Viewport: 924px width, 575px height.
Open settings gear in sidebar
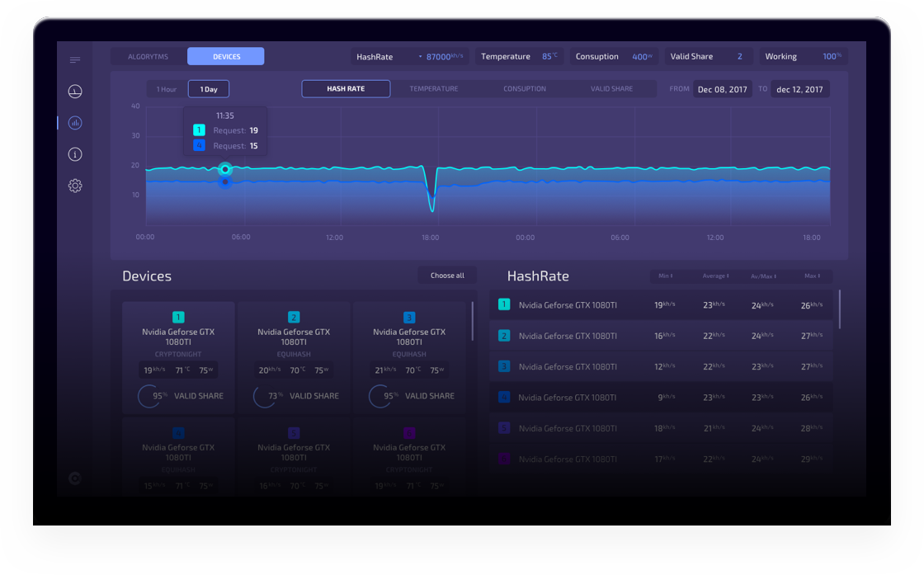(x=75, y=186)
